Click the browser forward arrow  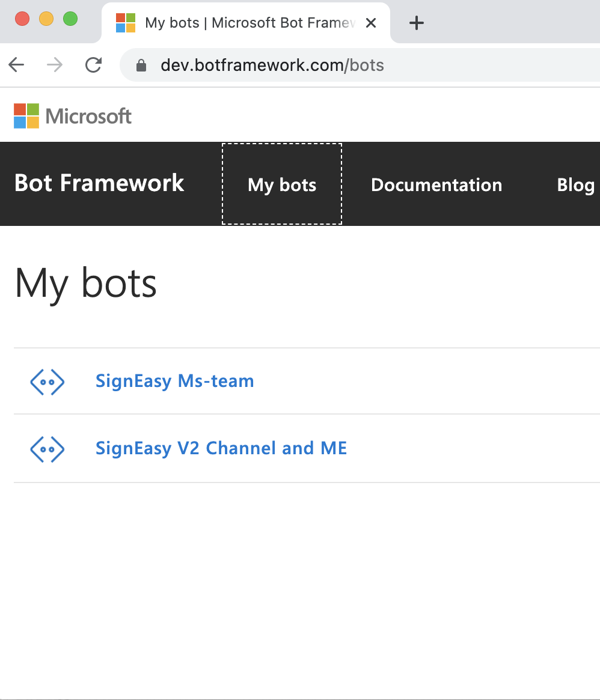click(55, 65)
